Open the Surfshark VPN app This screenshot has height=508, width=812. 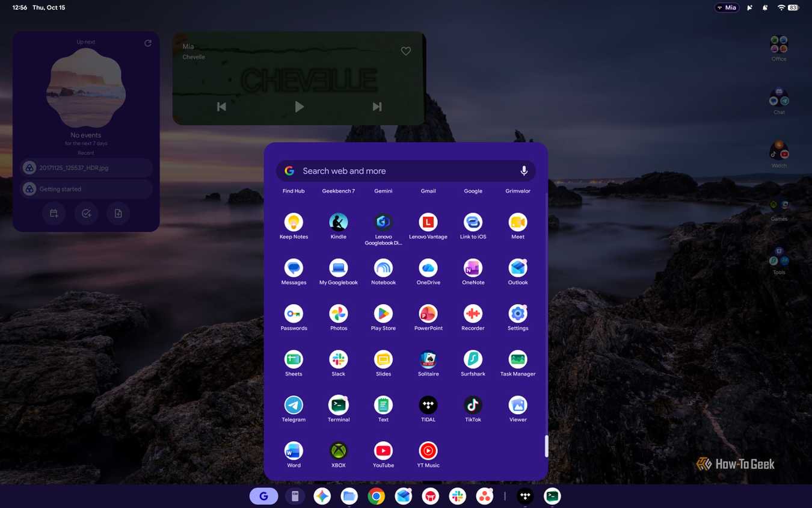click(473, 359)
